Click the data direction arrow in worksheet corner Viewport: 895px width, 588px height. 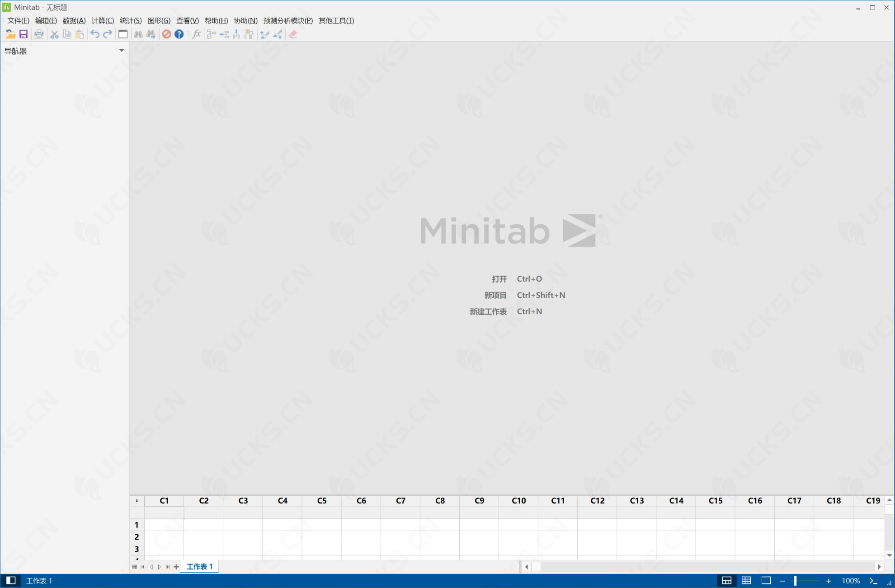coord(137,501)
